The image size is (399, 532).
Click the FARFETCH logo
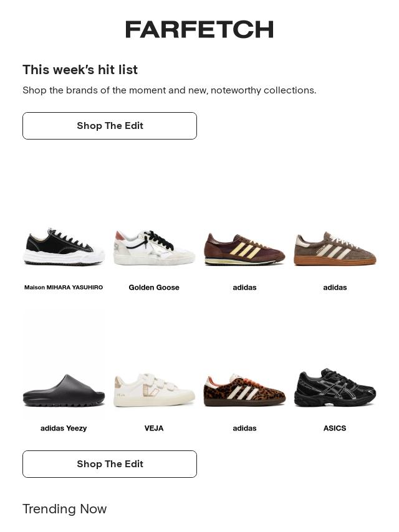click(x=199, y=29)
